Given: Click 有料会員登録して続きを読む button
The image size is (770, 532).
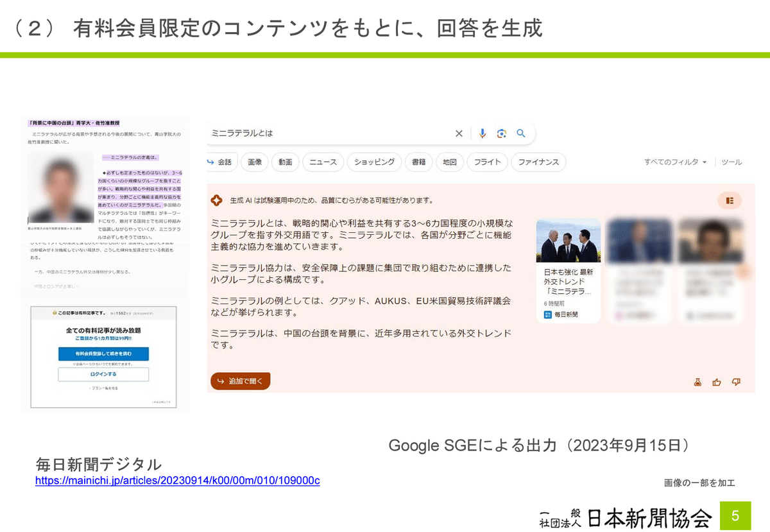Looking at the screenshot, I should tap(103, 354).
